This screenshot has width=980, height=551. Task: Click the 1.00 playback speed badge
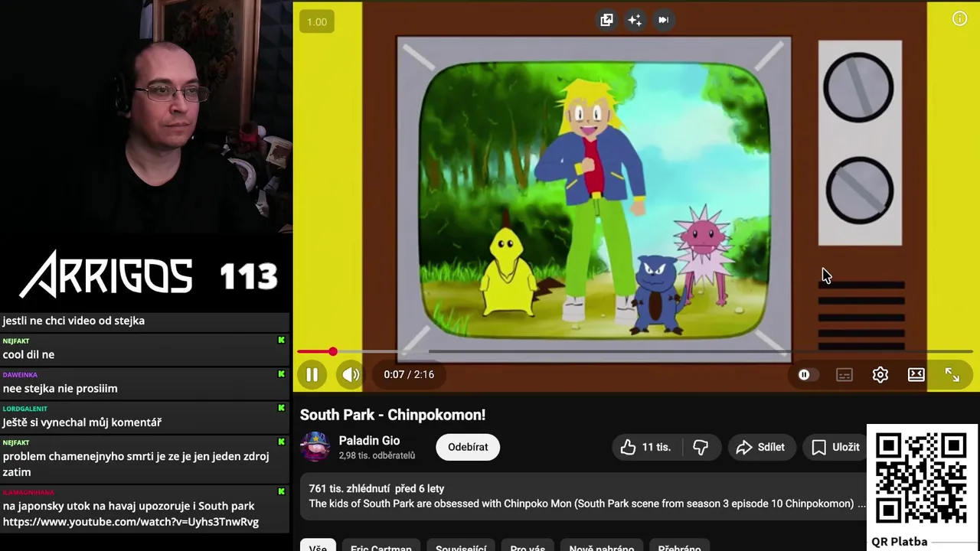[x=317, y=21]
